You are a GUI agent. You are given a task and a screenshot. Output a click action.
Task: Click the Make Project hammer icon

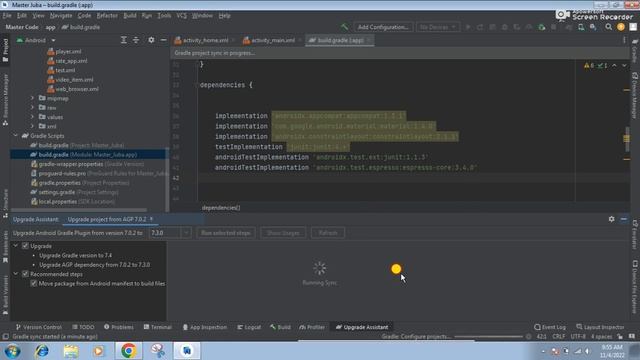click(x=344, y=27)
